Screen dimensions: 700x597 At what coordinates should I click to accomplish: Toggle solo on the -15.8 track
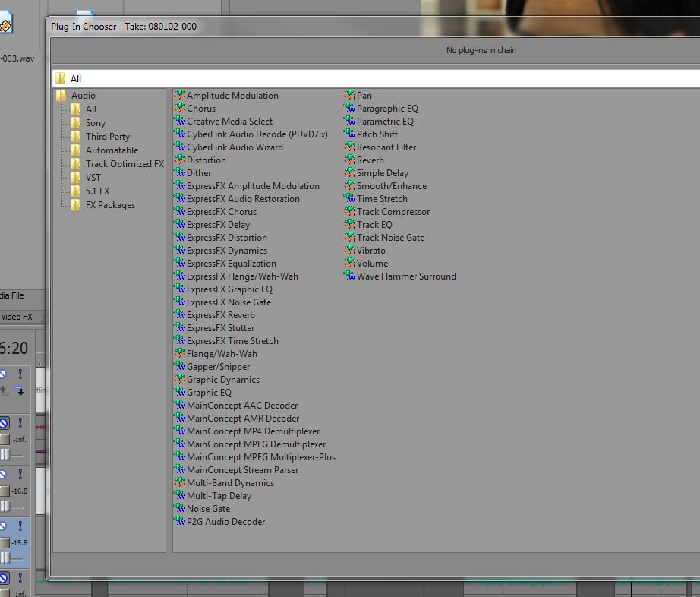20,526
